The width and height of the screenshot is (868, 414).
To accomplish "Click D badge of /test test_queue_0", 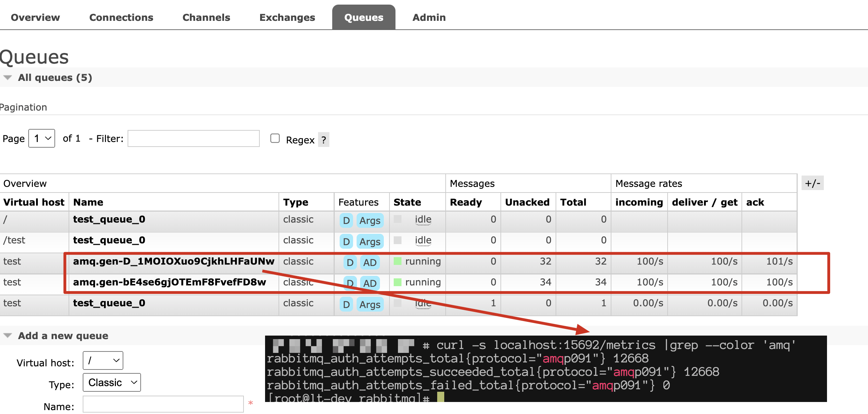I will click(346, 242).
